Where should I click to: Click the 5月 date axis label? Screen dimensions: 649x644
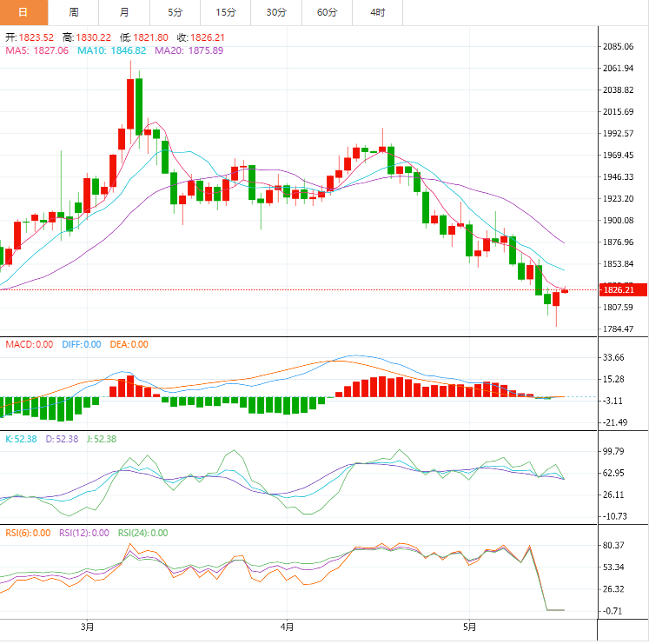[x=469, y=627]
